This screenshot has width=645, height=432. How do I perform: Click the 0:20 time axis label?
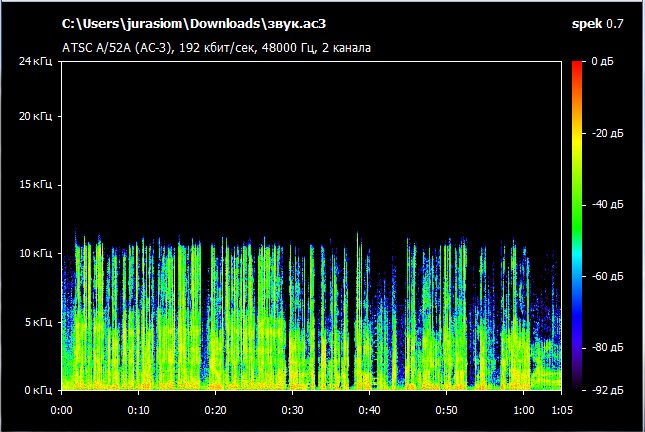tap(216, 410)
